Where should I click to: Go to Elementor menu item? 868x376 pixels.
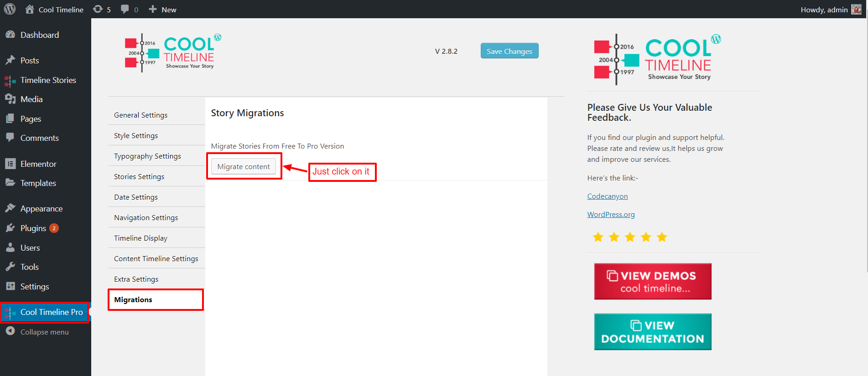46,164
